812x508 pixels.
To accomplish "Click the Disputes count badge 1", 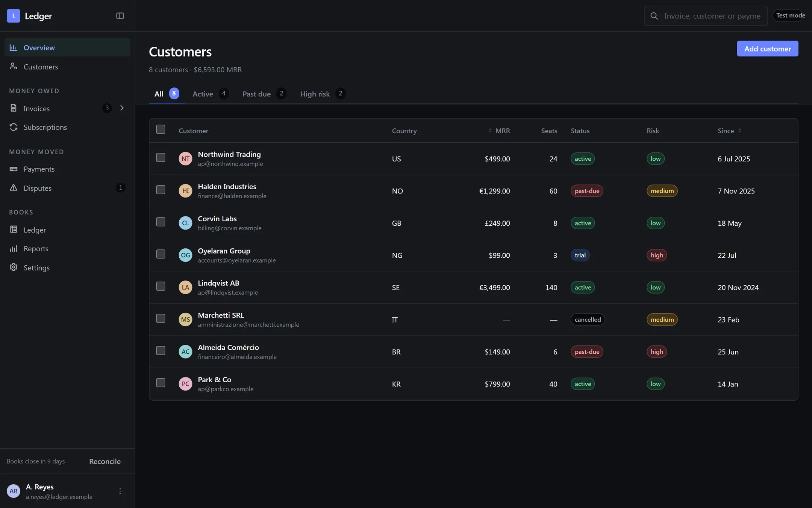I will pyautogui.click(x=120, y=187).
